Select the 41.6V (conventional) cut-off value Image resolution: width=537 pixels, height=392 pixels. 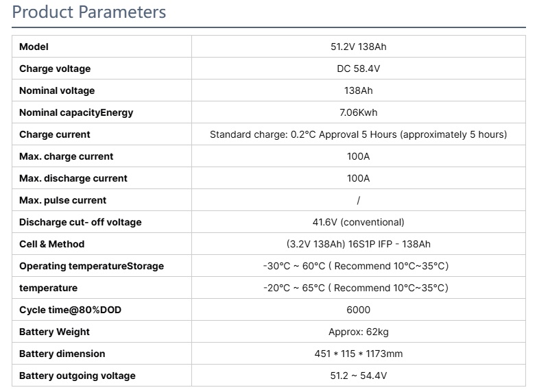tap(358, 222)
